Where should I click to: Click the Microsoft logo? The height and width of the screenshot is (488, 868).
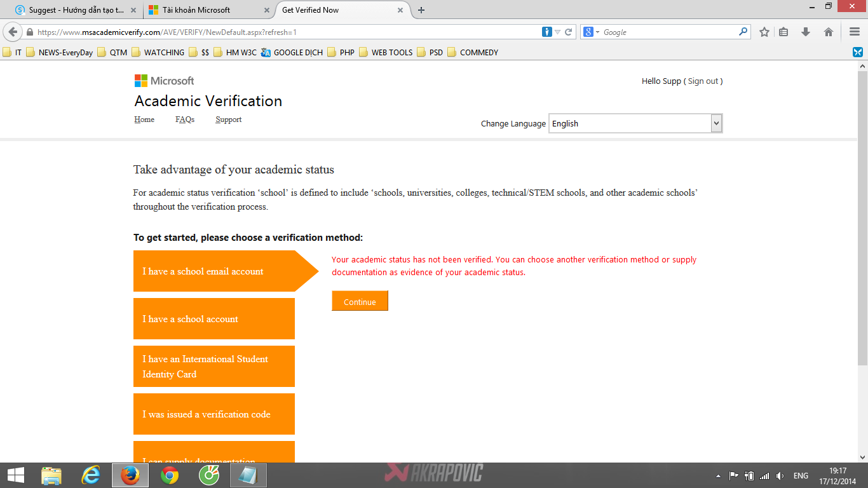click(164, 81)
